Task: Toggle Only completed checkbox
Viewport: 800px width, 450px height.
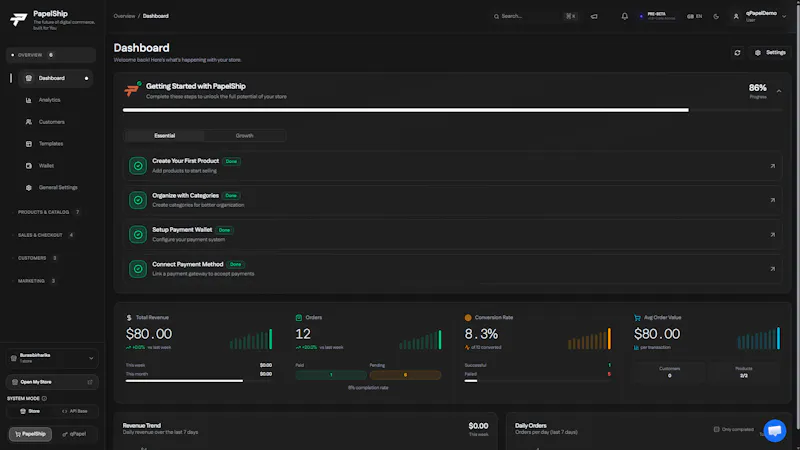Action: (x=716, y=429)
